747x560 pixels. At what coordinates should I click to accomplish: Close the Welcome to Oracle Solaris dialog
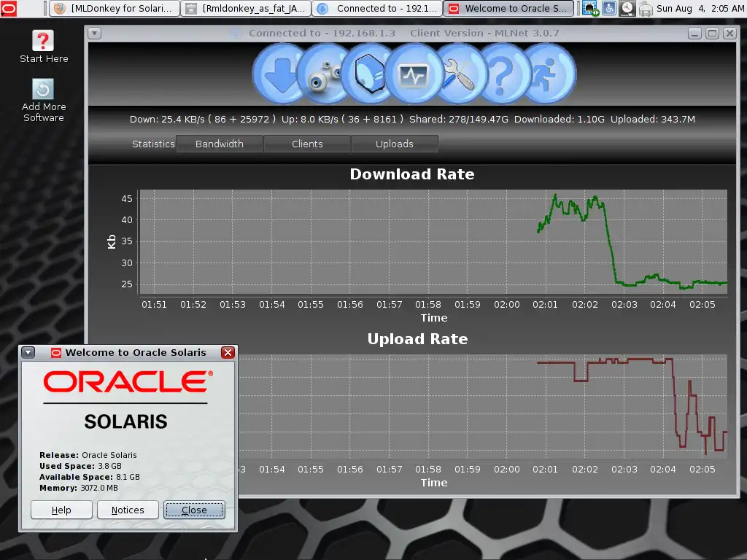pos(228,352)
